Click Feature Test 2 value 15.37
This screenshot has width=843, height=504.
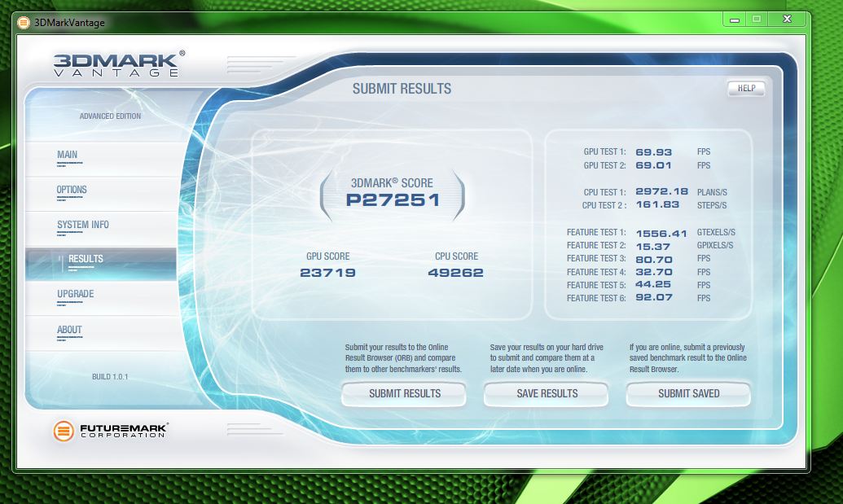point(652,247)
